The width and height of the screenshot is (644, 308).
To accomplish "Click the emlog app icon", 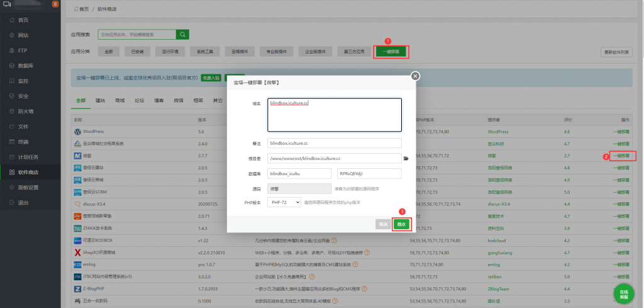I will 77,265.
